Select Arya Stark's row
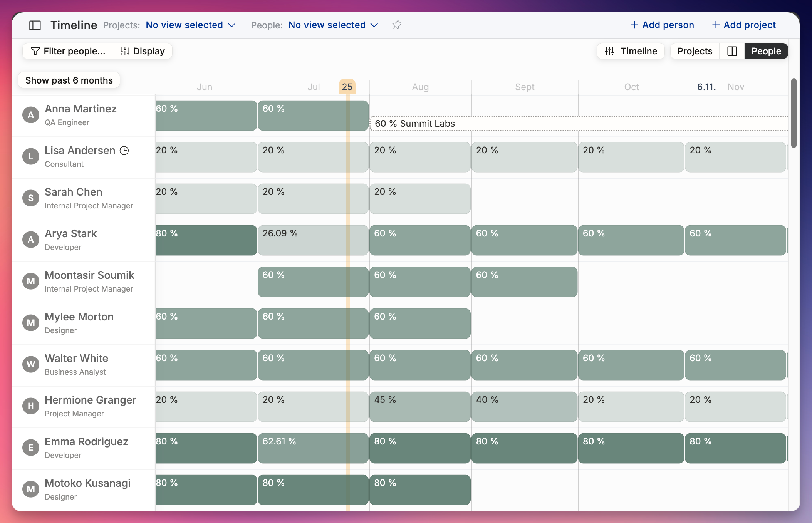The width and height of the screenshot is (812, 523). [83, 240]
